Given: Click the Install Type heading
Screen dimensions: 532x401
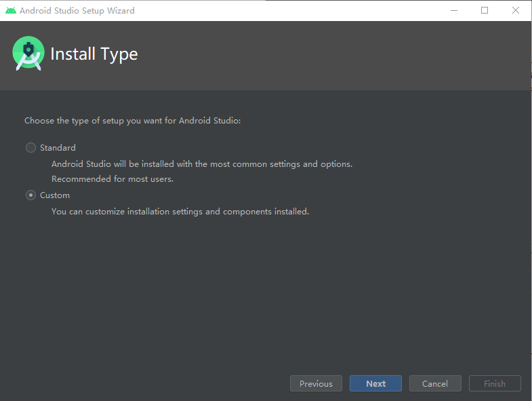Looking at the screenshot, I should (x=94, y=54).
